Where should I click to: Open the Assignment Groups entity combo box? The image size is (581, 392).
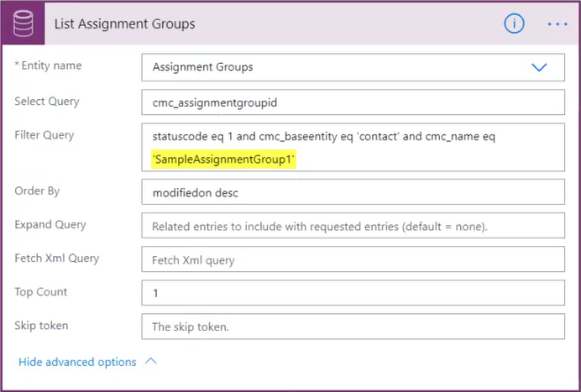(336, 67)
